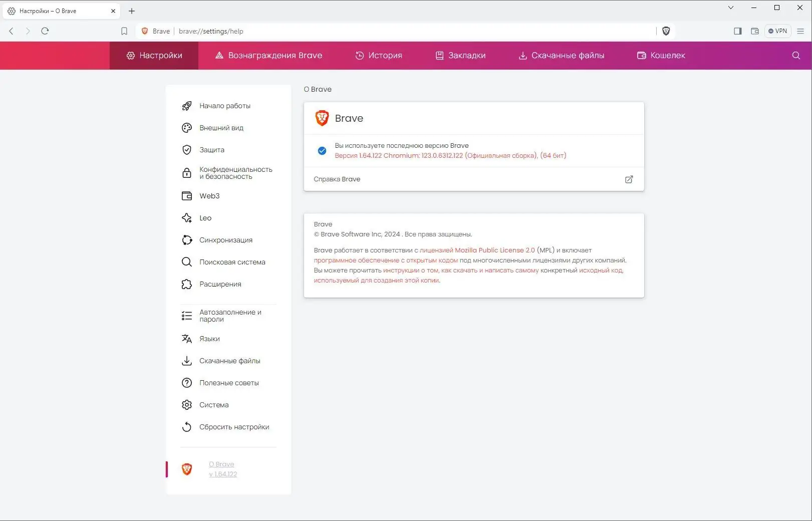Click the list icon for Автозаполнение и пароли
The height and width of the screenshot is (521, 812).
click(187, 316)
